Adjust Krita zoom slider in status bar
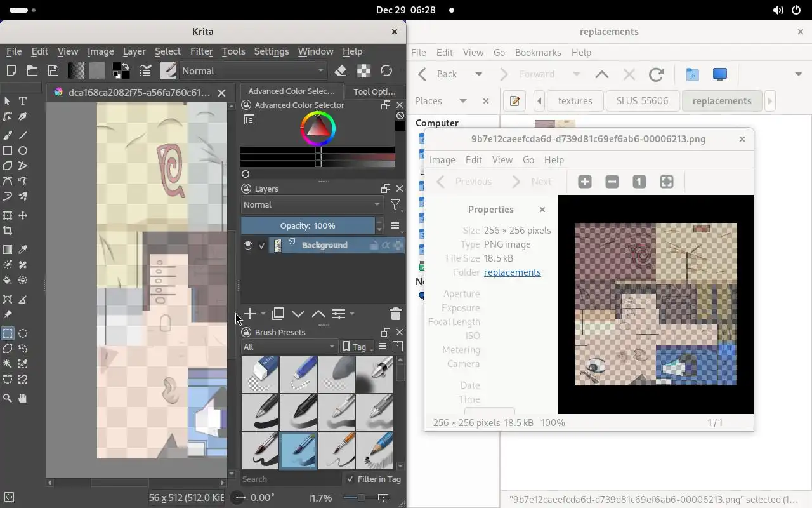Screen dimensions: 812x508 pos(359,498)
